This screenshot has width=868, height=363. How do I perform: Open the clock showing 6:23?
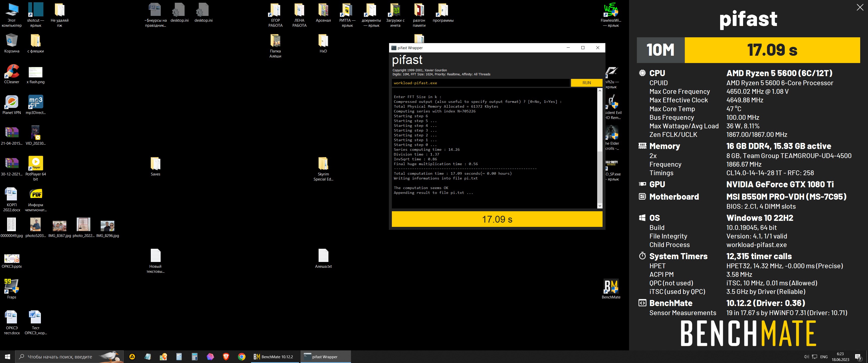[840, 357]
